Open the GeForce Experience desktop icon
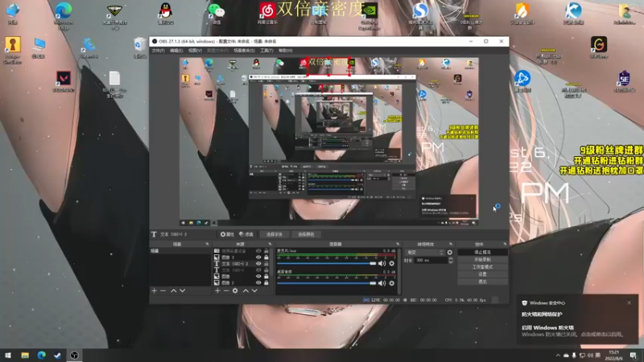The width and height of the screenshot is (644, 362). pyautogui.click(x=369, y=16)
